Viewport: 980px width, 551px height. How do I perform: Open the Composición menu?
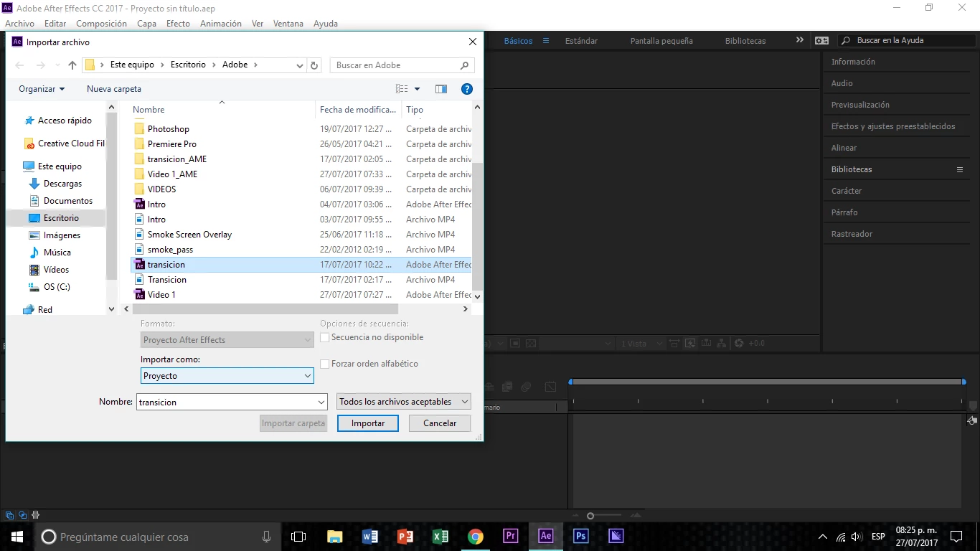coord(101,24)
